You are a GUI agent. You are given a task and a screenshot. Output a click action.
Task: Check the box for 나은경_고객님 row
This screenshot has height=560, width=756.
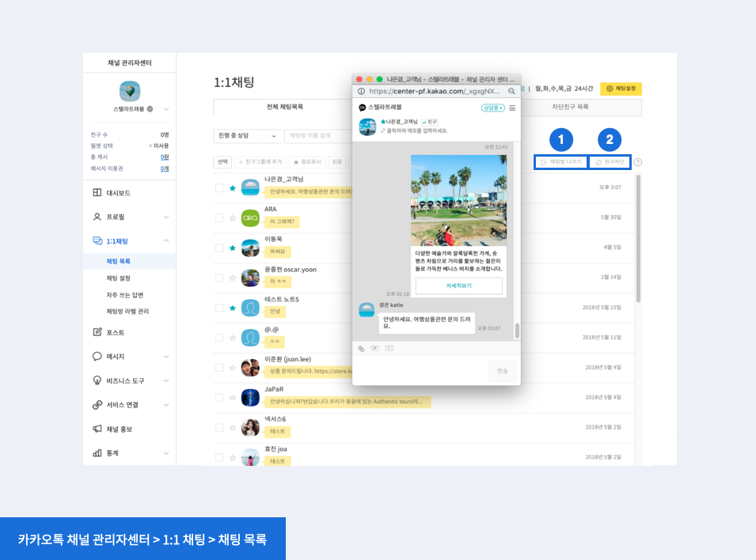219,188
